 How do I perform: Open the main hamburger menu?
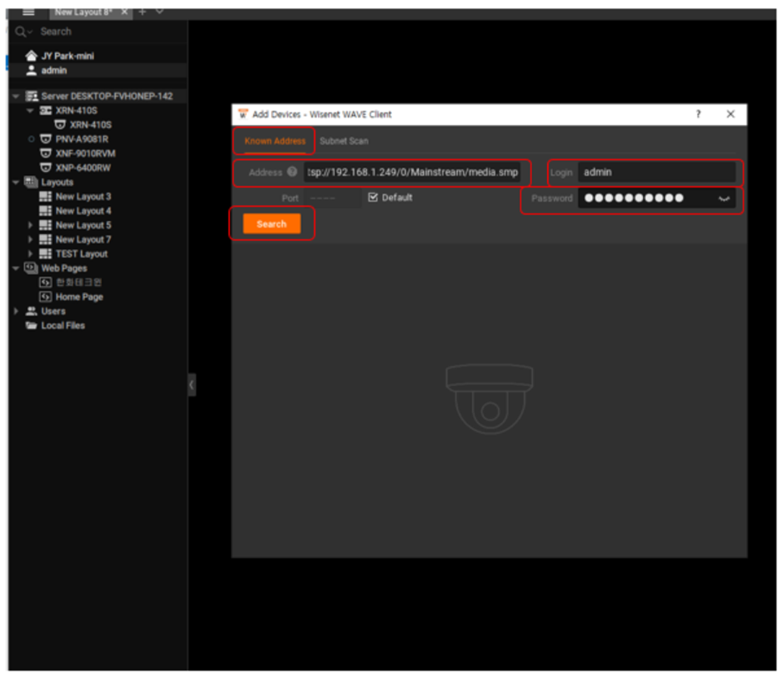[28, 13]
